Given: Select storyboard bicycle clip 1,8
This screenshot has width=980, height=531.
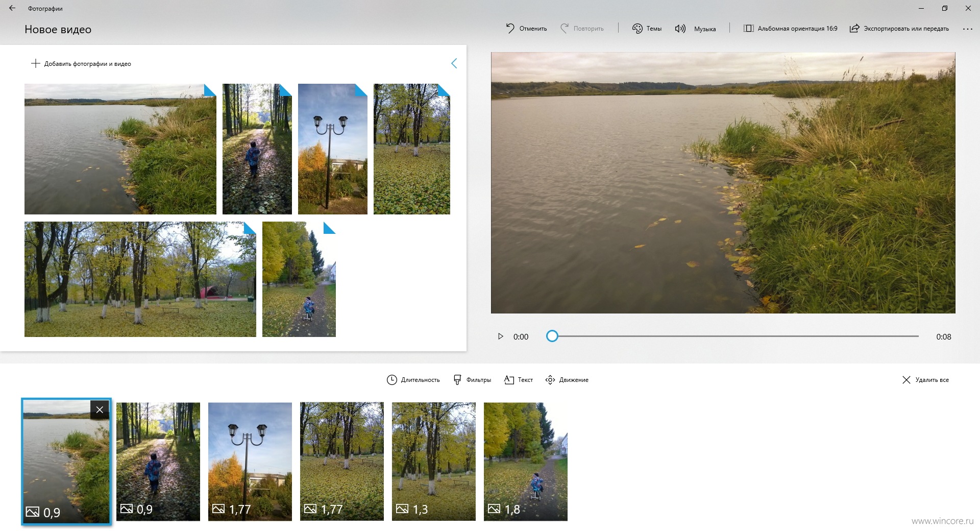Looking at the screenshot, I should coord(526,462).
